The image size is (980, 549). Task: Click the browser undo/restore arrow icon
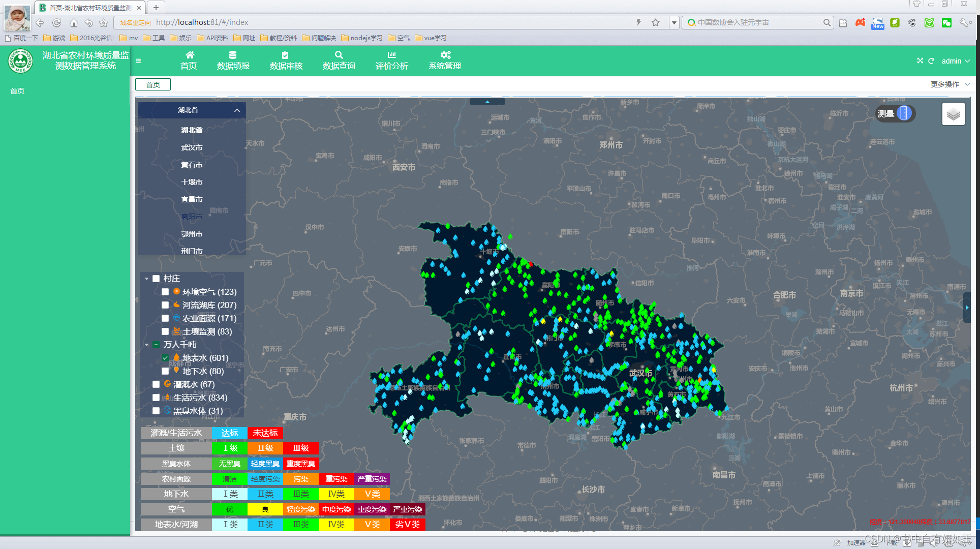(x=89, y=22)
